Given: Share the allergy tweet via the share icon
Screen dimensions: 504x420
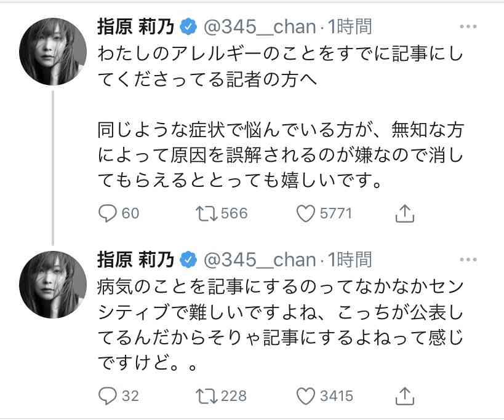Looking at the screenshot, I should [x=406, y=213].
